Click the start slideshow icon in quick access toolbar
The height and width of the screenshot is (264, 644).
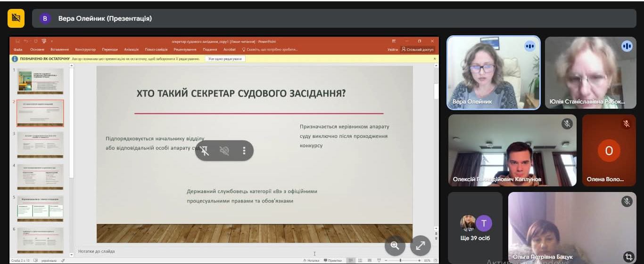44,41
